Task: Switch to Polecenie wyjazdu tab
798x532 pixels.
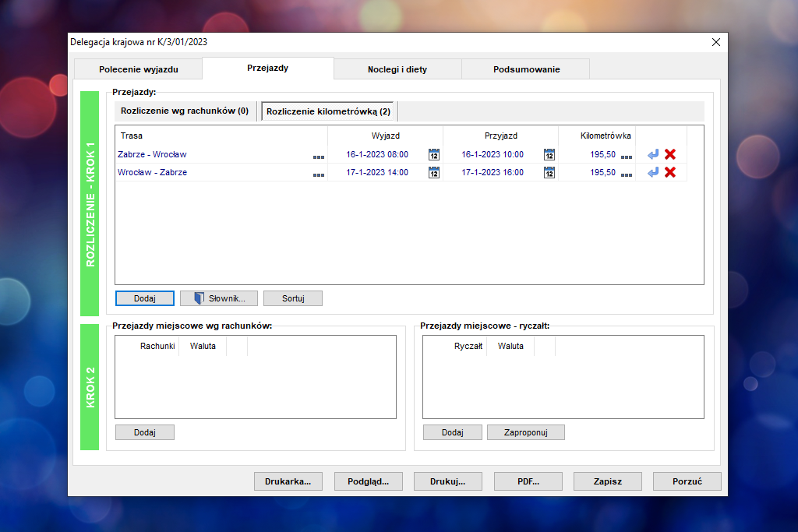Action: coord(139,69)
